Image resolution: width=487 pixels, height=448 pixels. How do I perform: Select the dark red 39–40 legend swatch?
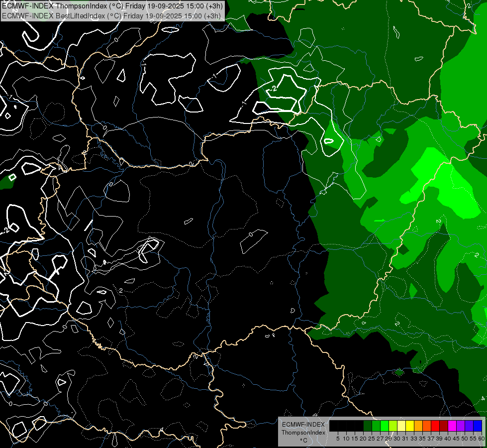point(444,426)
